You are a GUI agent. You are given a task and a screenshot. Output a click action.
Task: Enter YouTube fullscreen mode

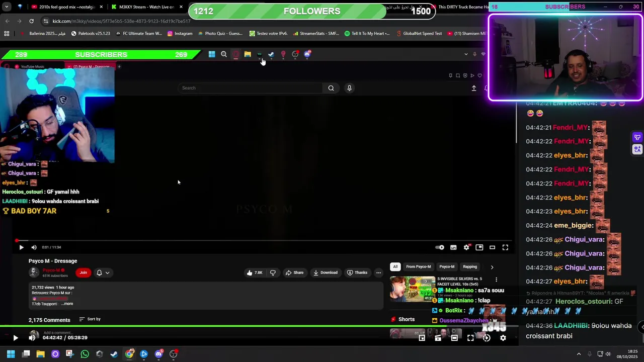[x=505, y=247]
